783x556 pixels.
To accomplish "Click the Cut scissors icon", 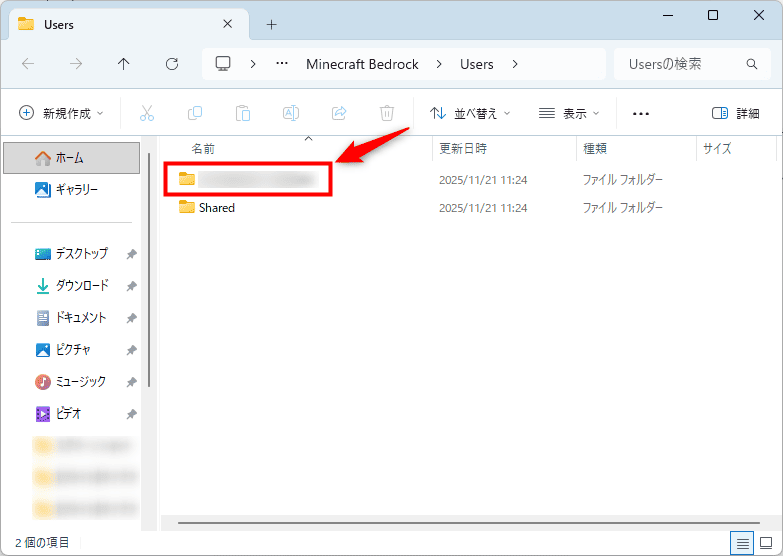I will [x=147, y=113].
